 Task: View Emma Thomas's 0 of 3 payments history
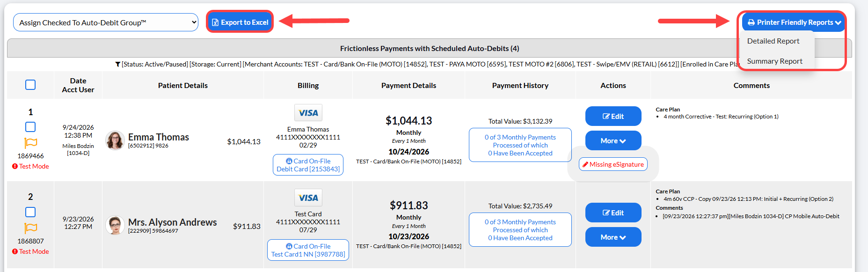[x=520, y=145]
